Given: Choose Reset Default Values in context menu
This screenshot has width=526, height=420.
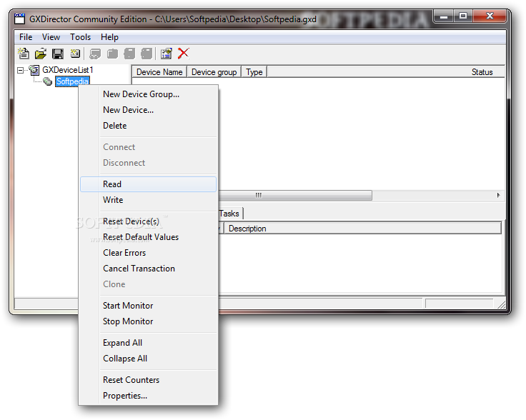Looking at the screenshot, I should pyautogui.click(x=148, y=237).
